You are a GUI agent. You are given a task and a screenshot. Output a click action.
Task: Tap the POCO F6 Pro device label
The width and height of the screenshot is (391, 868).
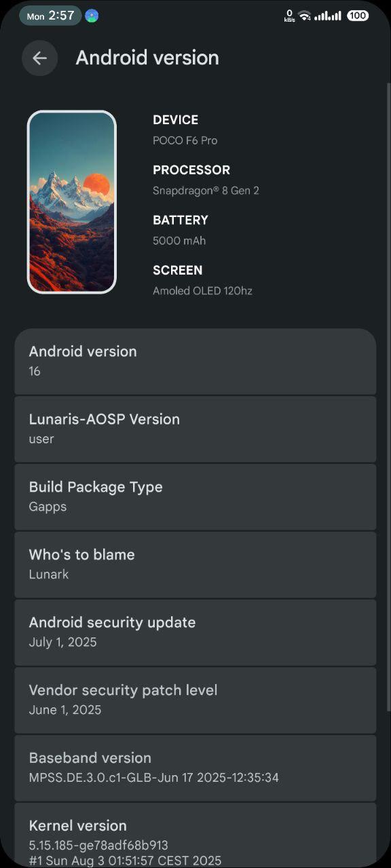click(185, 140)
